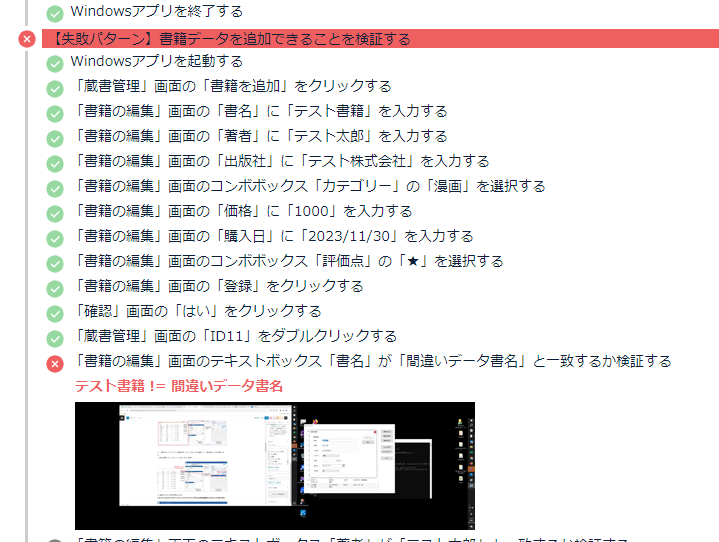This screenshot has height=542, width=719.
Task: Select the step entering 「2023/11/30」 into 購入日
Action: pos(274,236)
